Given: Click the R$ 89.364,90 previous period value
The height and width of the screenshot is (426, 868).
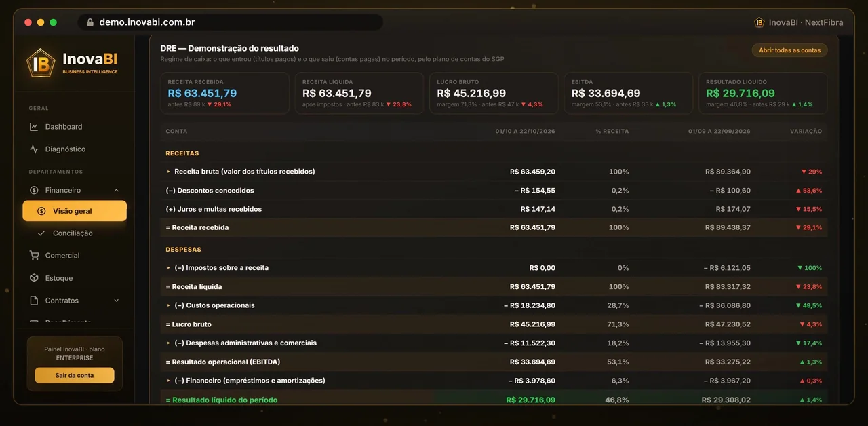Looking at the screenshot, I should point(728,172).
